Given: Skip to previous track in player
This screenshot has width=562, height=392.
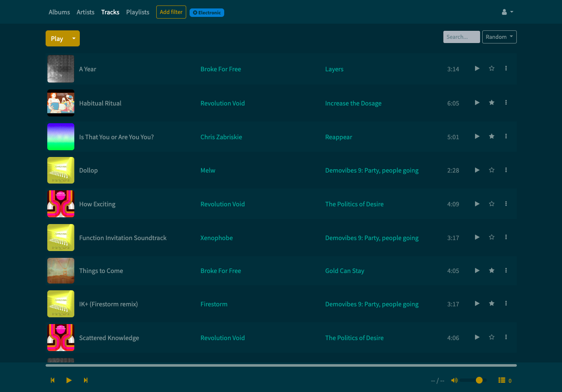Looking at the screenshot, I should tap(53, 380).
